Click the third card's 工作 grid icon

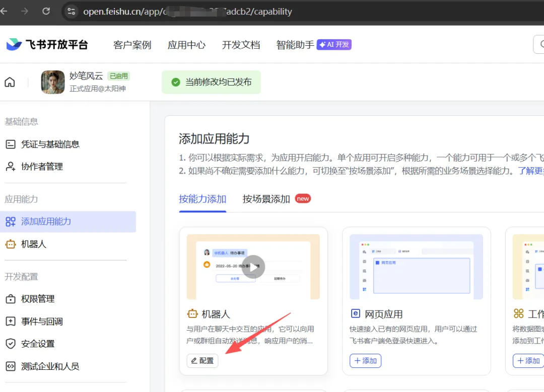click(x=519, y=313)
